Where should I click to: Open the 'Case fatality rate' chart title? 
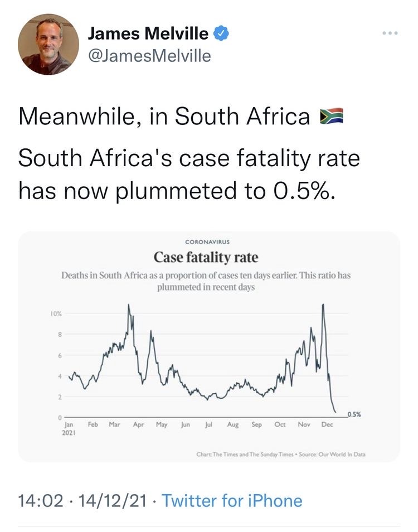pyautogui.click(x=206, y=257)
